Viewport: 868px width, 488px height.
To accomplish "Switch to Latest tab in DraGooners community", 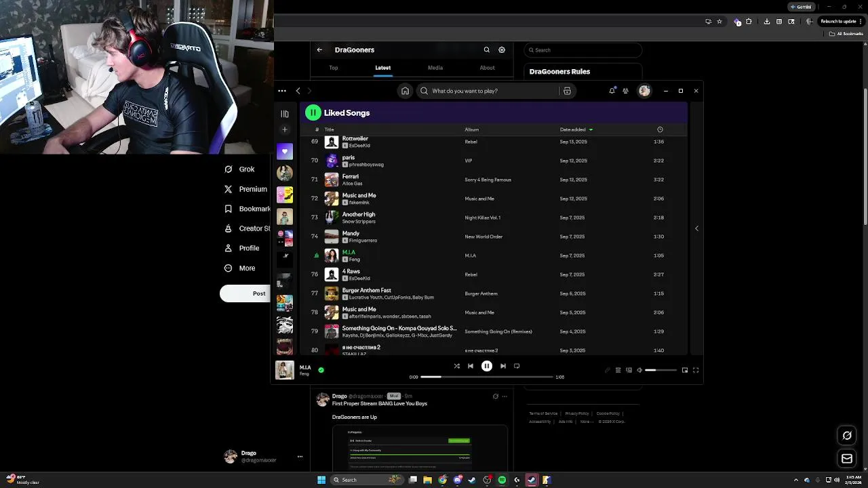I will click(382, 68).
